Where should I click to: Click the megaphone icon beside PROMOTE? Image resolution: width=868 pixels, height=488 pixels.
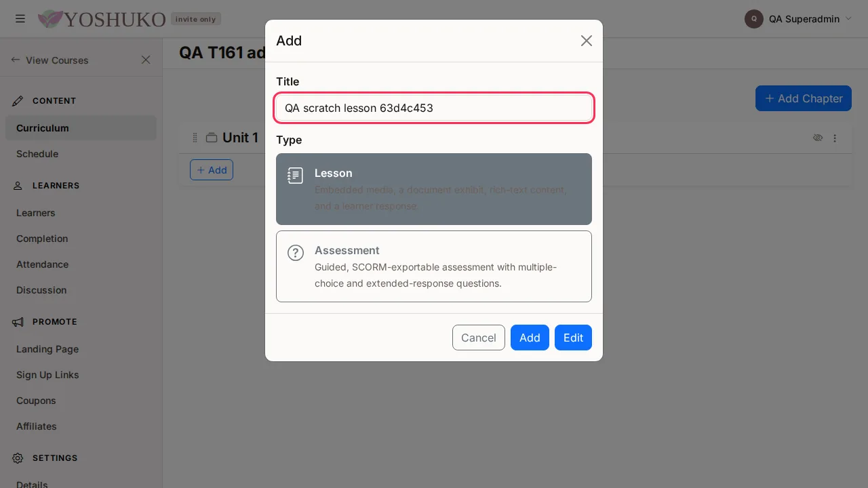[18, 322]
